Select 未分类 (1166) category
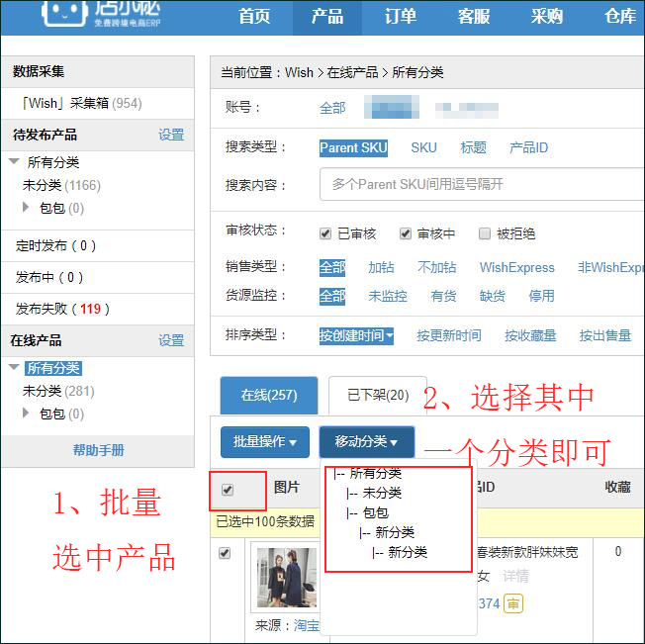 [x=61, y=185]
